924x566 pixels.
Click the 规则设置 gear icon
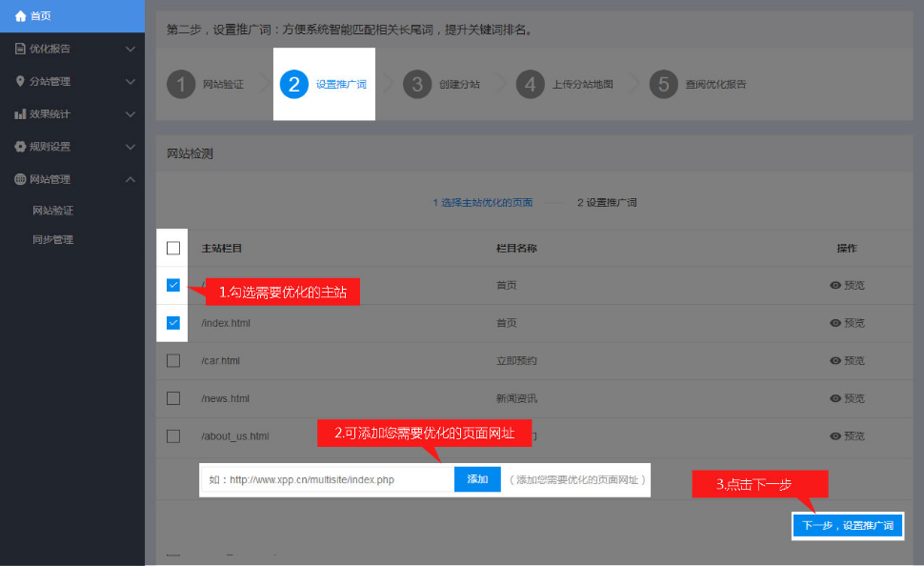pos(16,146)
